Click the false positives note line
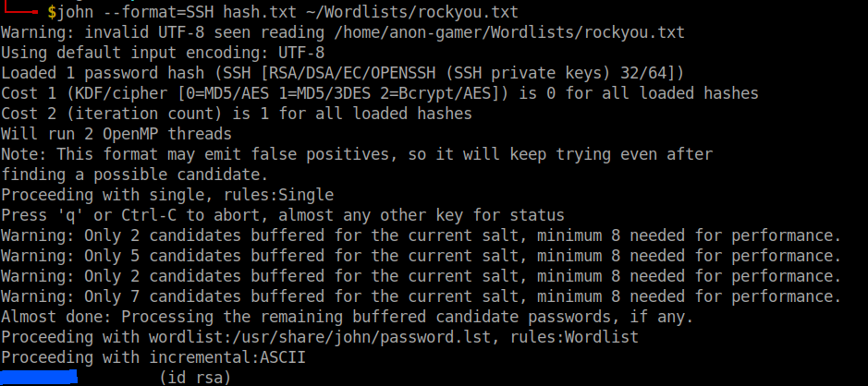 point(357,154)
